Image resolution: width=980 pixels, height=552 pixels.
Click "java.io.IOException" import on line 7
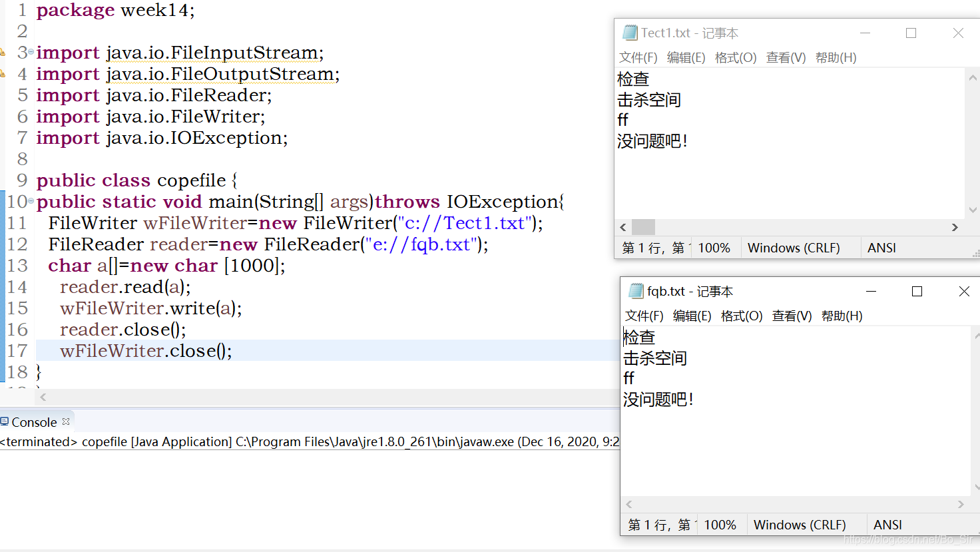pyautogui.click(x=194, y=138)
